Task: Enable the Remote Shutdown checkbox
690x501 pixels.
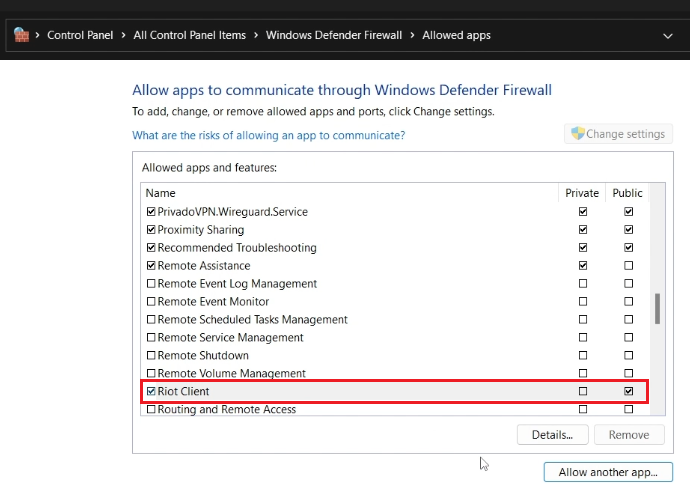Action: pyautogui.click(x=151, y=356)
